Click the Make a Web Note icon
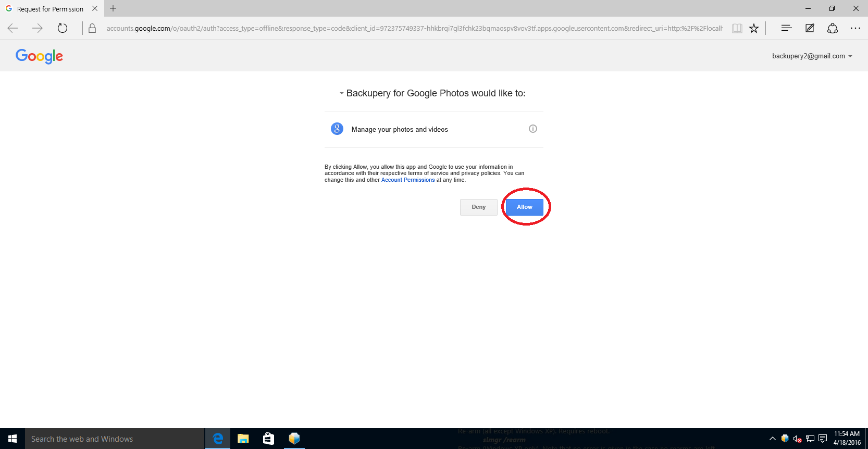This screenshot has width=868, height=449. click(810, 28)
